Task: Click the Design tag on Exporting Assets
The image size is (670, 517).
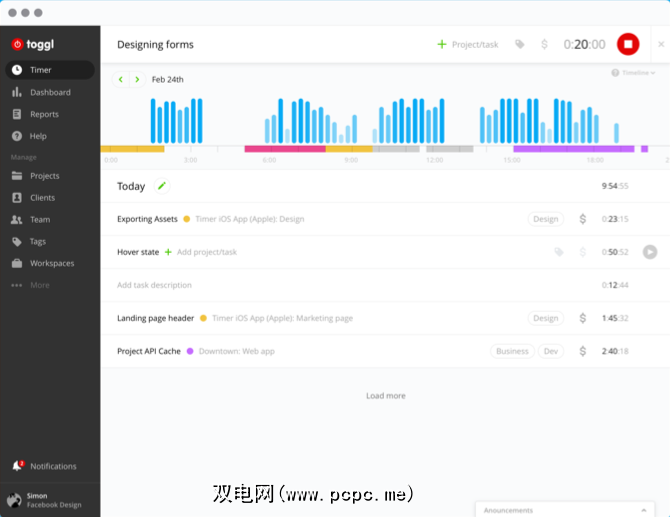Action: pyautogui.click(x=546, y=219)
